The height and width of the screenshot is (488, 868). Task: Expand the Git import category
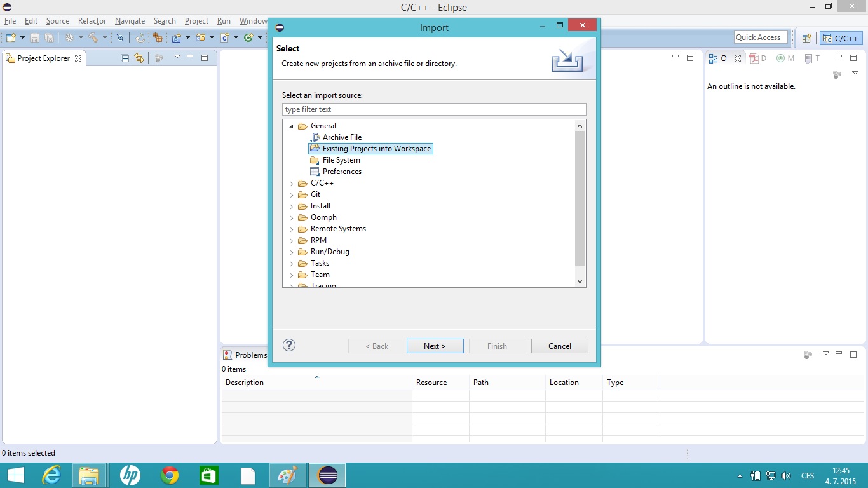point(292,195)
